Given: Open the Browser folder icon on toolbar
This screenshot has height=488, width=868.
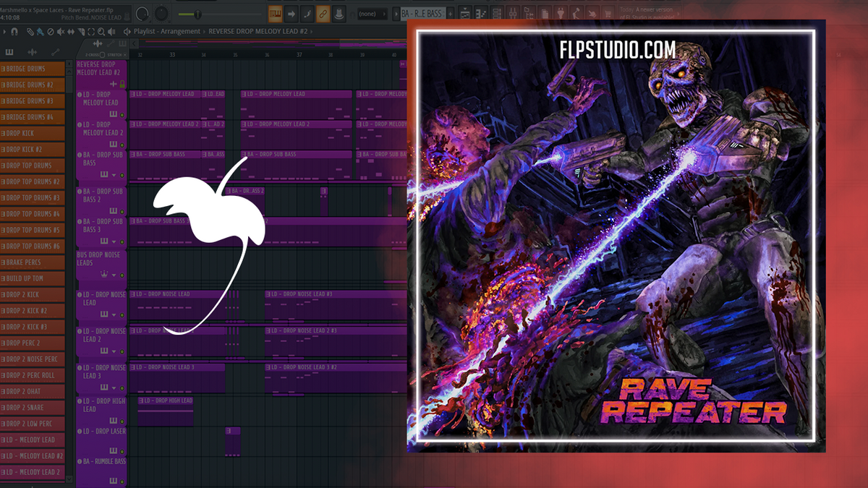Looking at the screenshot, I should [528, 12].
